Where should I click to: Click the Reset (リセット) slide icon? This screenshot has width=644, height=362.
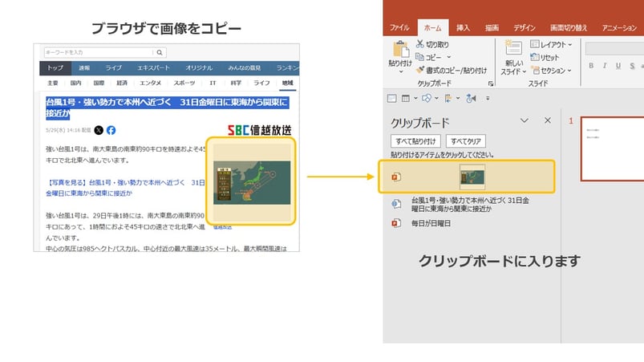(x=534, y=57)
